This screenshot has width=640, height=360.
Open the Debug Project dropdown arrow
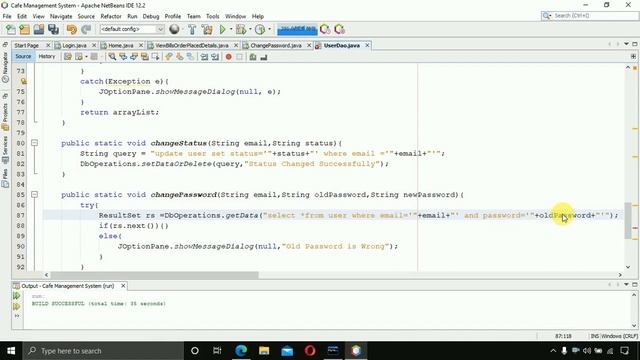(250, 29)
